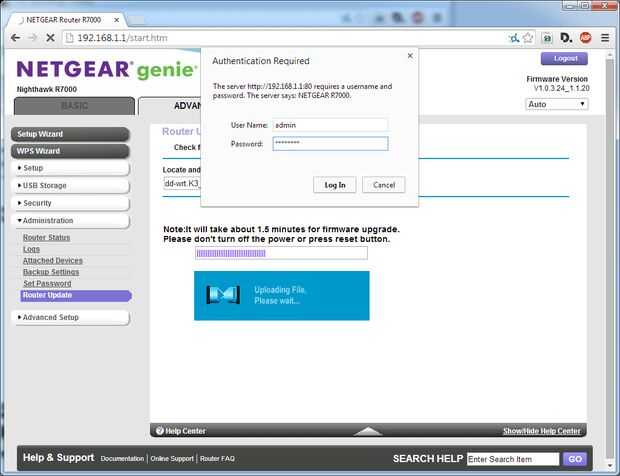This screenshot has height=476, width=620.
Task: Click the browser back arrow
Action: (15, 38)
